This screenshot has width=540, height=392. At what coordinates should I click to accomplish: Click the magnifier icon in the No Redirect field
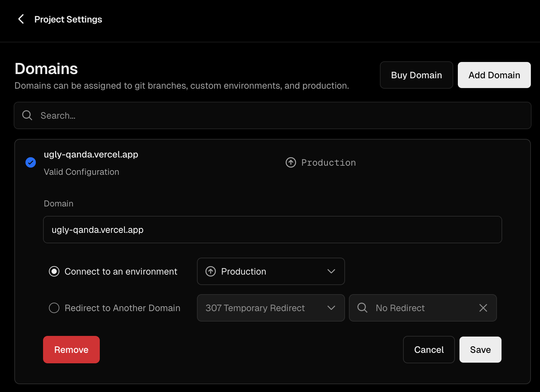(x=362, y=308)
